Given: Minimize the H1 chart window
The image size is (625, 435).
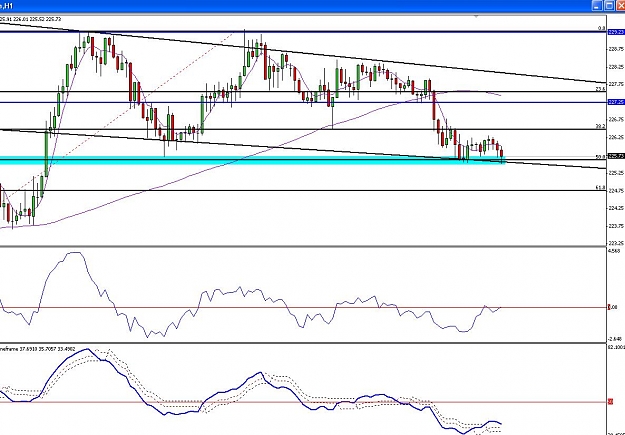Looking at the screenshot, I should [x=597, y=6].
